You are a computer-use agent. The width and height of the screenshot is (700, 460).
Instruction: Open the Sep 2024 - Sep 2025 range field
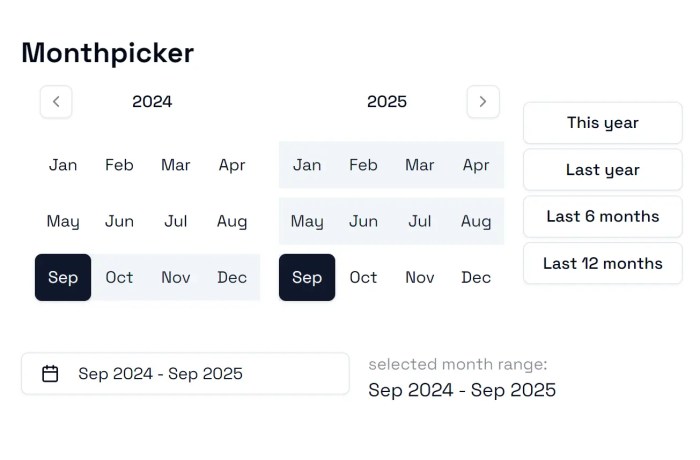185,374
